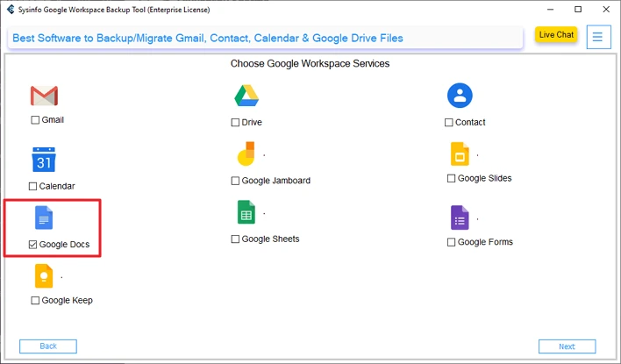The image size is (621, 364).
Task: Open the hamburger menu icon
Action: pos(598,37)
